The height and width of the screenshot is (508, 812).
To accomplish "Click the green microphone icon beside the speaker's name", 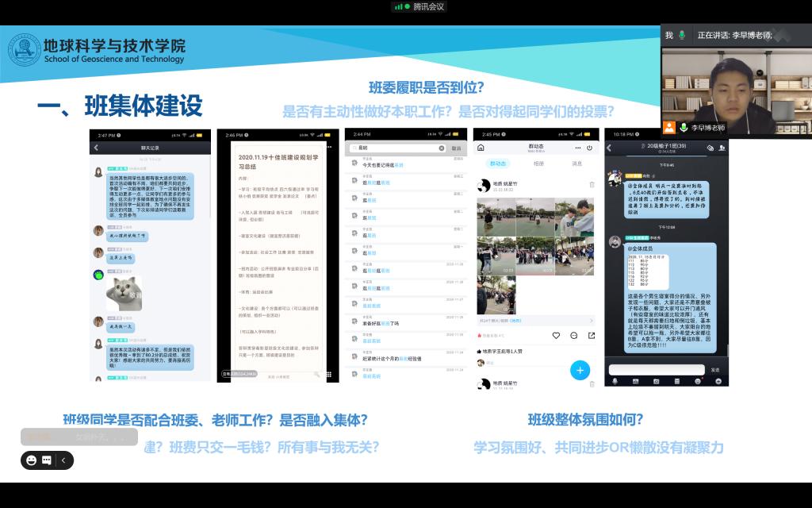I will (x=684, y=127).
